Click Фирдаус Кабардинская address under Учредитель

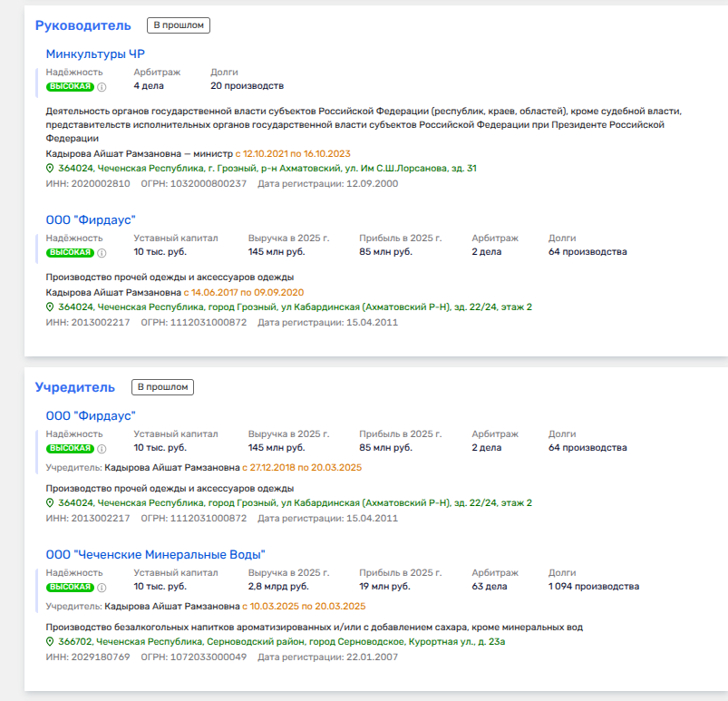[x=296, y=503]
